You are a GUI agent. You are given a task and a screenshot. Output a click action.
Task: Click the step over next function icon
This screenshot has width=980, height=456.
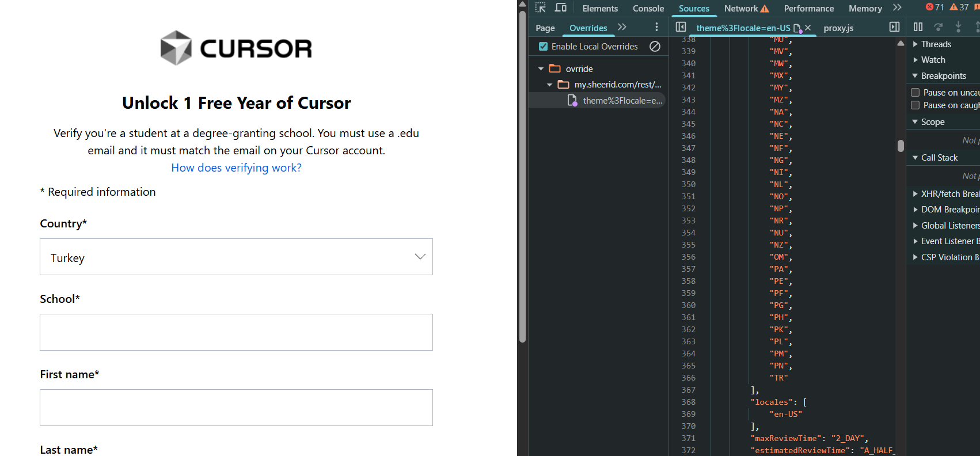938,27
